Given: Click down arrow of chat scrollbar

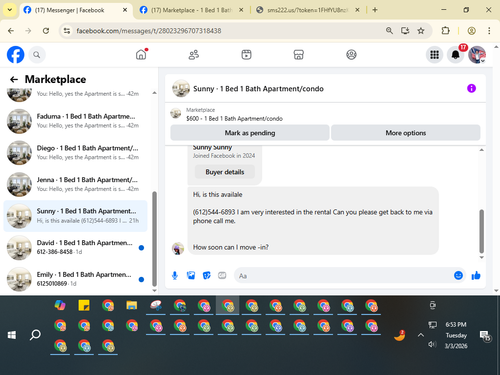Looking at the screenshot, I should 481,257.
